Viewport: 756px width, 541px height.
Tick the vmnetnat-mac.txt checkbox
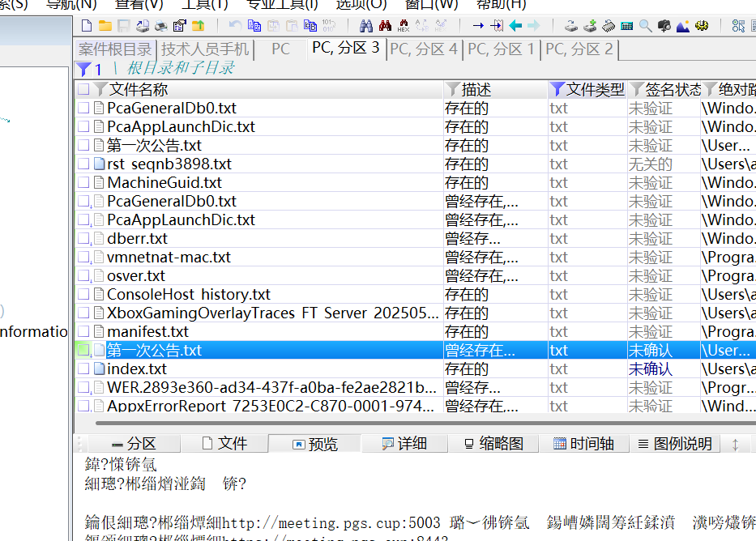tap(83, 257)
